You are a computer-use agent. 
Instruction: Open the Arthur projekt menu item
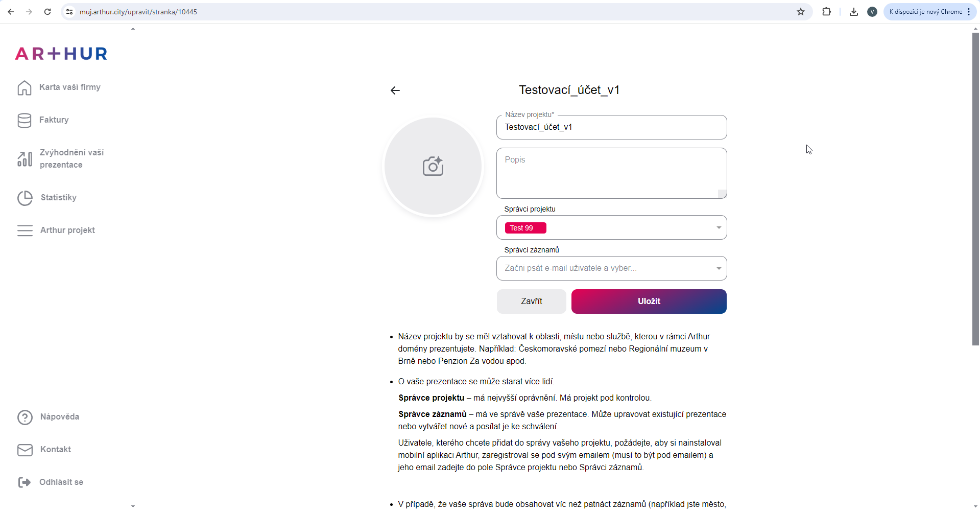pyautogui.click(x=67, y=230)
